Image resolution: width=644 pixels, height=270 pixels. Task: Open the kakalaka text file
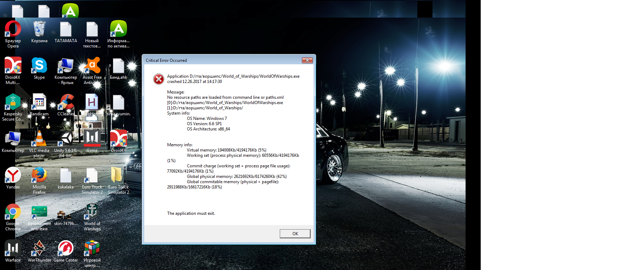tap(66, 176)
